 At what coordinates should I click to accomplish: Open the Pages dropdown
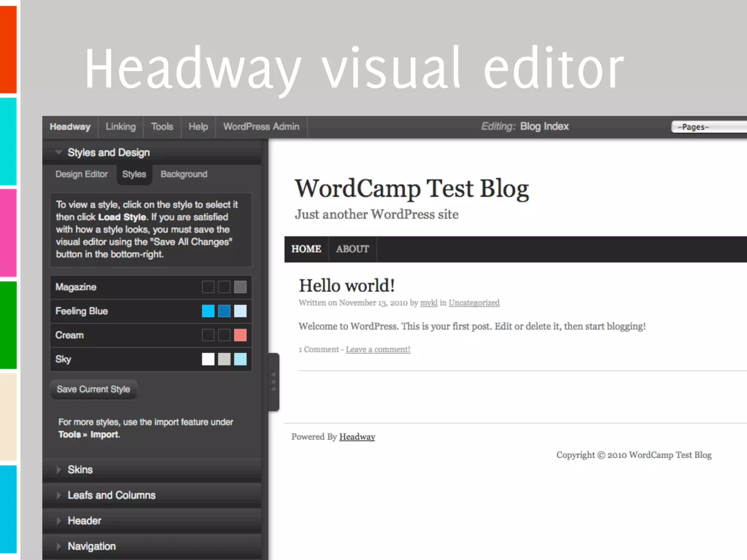pyautogui.click(x=709, y=127)
